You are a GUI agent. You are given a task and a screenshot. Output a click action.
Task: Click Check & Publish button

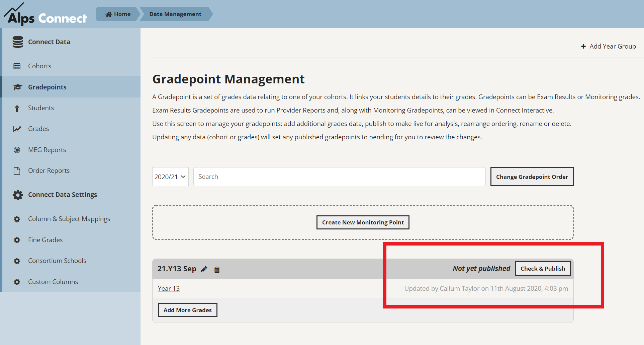pyautogui.click(x=543, y=269)
